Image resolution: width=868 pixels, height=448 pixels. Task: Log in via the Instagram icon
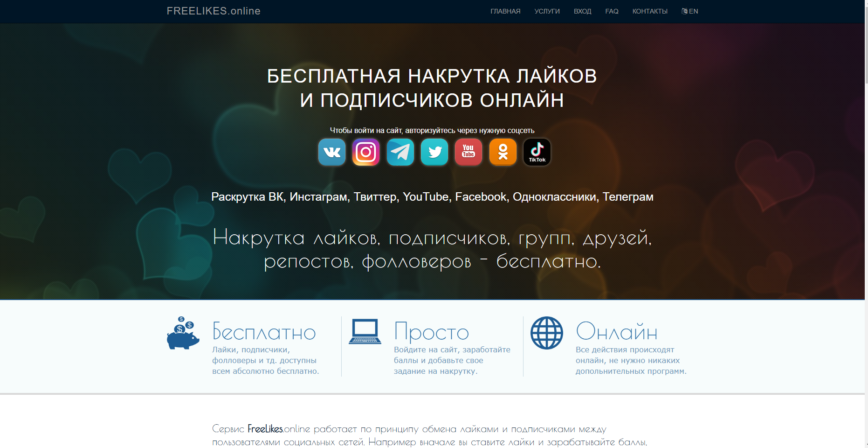click(x=366, y=152)
